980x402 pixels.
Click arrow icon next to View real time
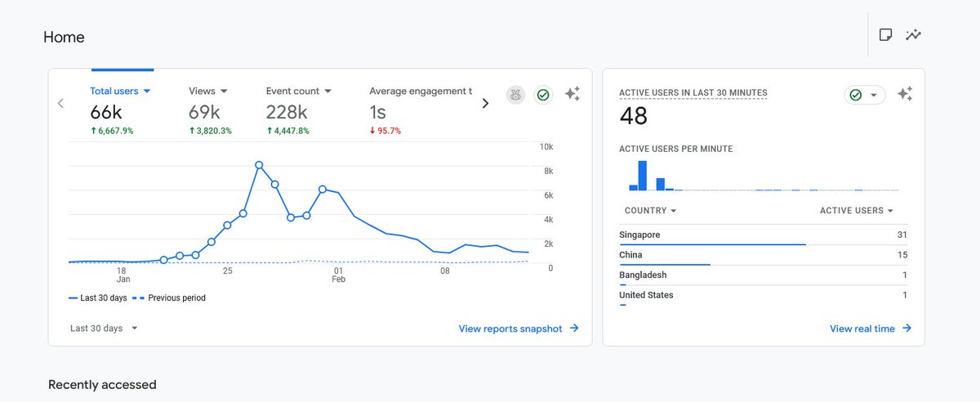906,328
